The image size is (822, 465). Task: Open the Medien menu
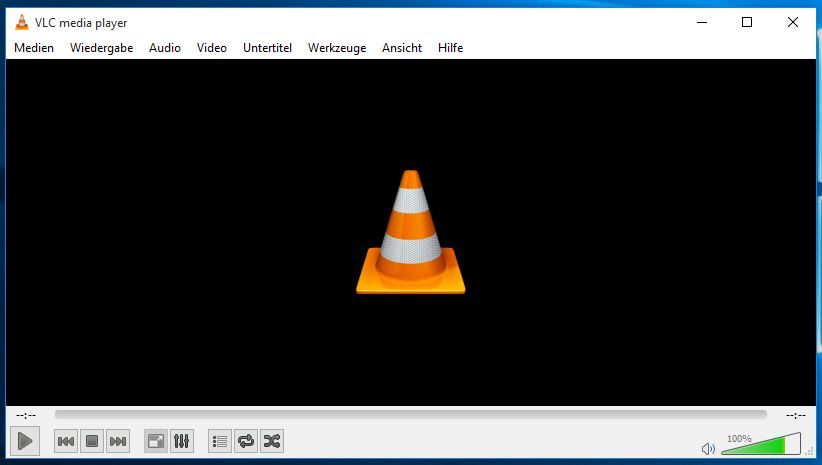(x=34, y=48)
